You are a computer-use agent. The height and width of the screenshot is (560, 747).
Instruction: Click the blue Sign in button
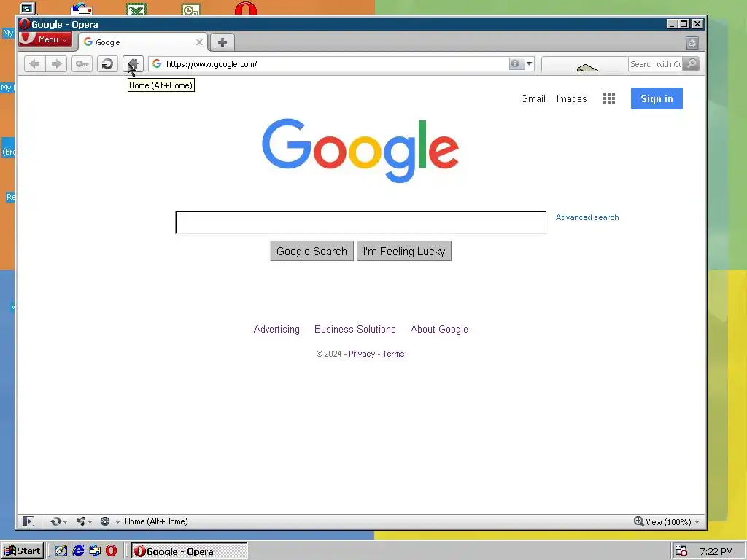click(657, 98)
